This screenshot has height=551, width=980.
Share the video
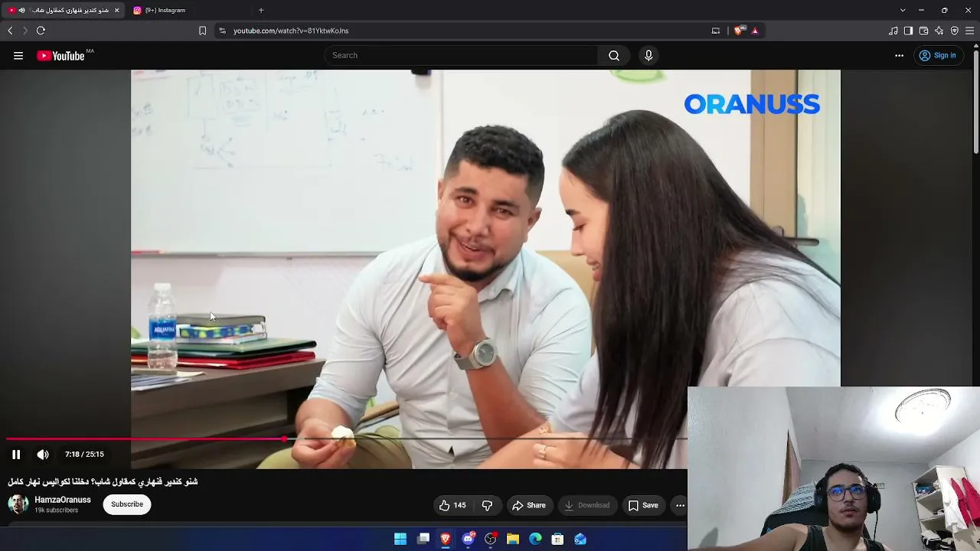(x=529, y=505)
